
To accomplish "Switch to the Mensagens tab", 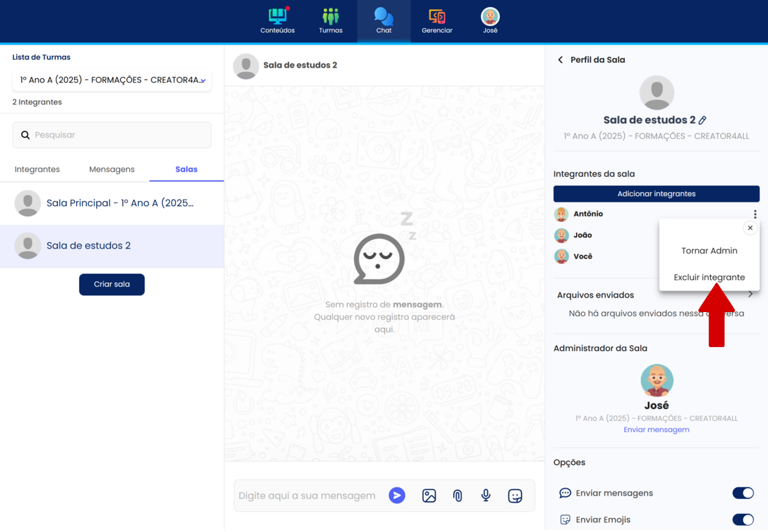I will point(112,170).
